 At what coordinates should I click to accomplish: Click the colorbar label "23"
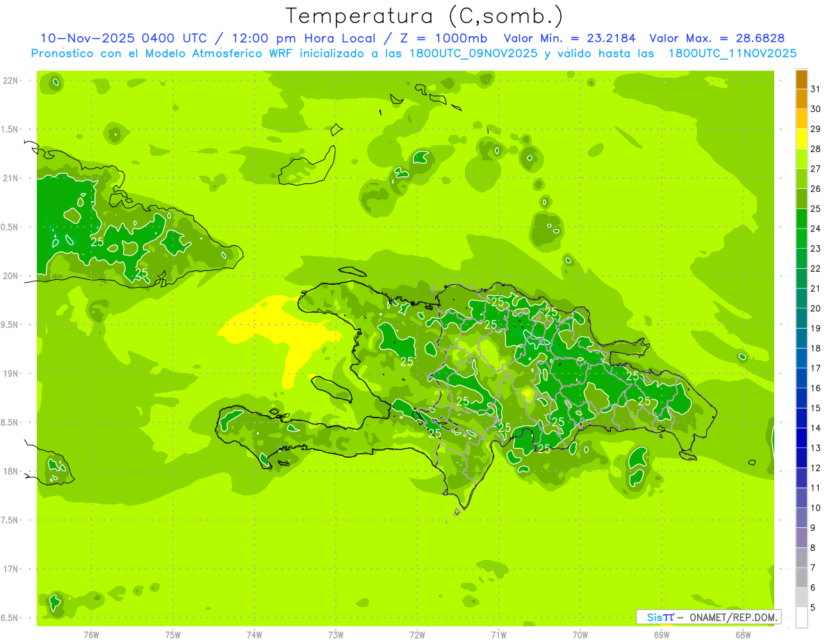pos(816,249)
